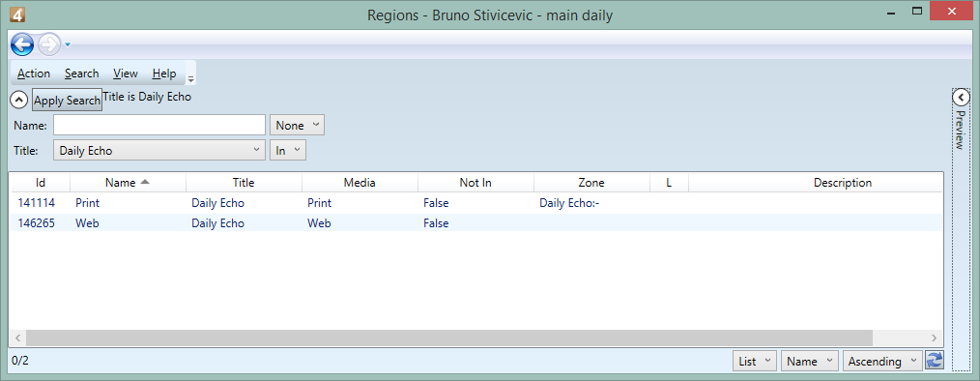
Task: Select the Web row with Id 146265
Action: 476,223
